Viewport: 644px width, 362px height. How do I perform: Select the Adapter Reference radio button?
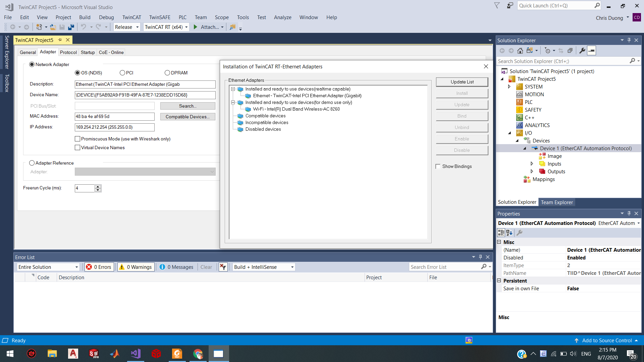pyautogui.click(x=32, y=163)
